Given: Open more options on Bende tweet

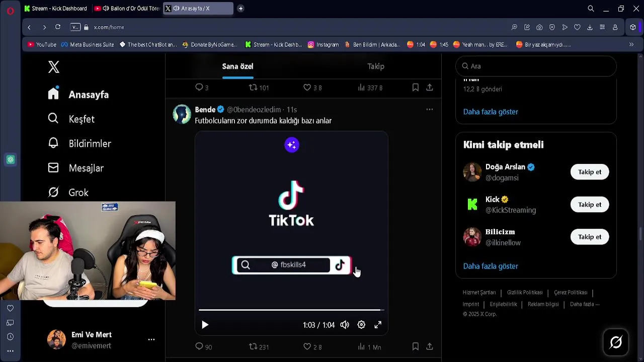Looking at the screenshot, I should point(430,109).
